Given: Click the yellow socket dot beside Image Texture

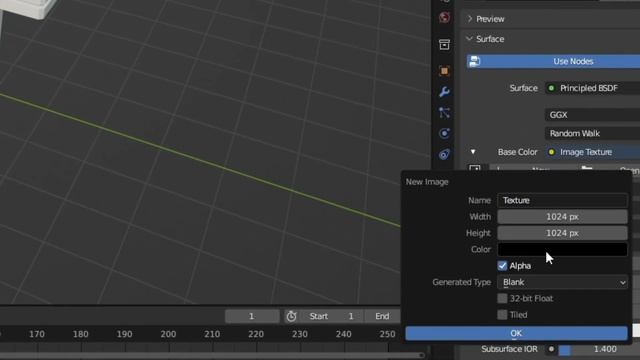Looking at the screenshot, I should coord(551,152).
